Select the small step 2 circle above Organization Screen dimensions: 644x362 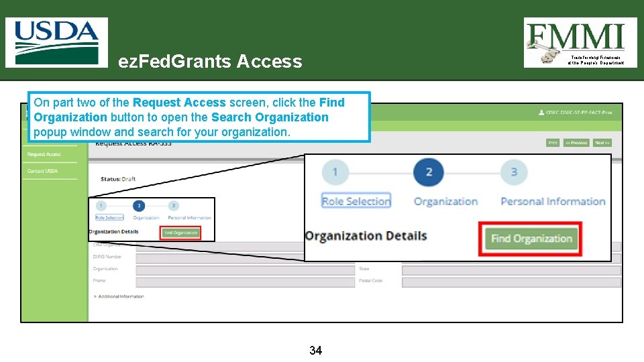coord(139,206)
